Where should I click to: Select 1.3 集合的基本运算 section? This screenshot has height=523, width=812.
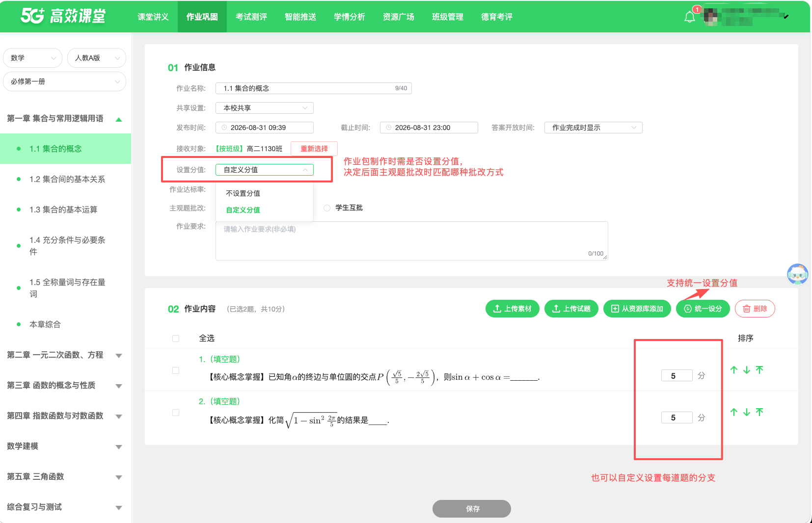point(66,209)
